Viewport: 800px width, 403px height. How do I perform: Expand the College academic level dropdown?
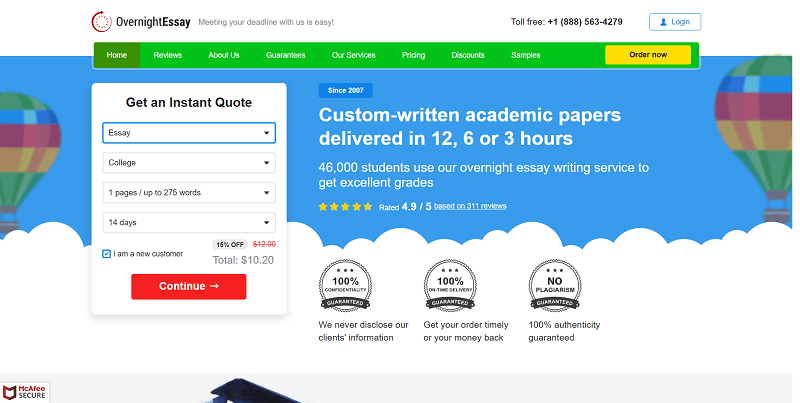[189, 163]
